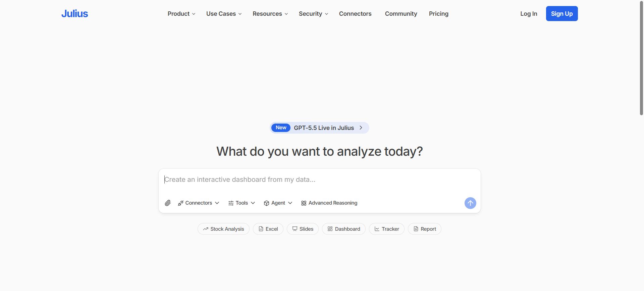Choose the Excel suggestion chip
The width and height of the screenshot is (644, 291).
[268, 229]
